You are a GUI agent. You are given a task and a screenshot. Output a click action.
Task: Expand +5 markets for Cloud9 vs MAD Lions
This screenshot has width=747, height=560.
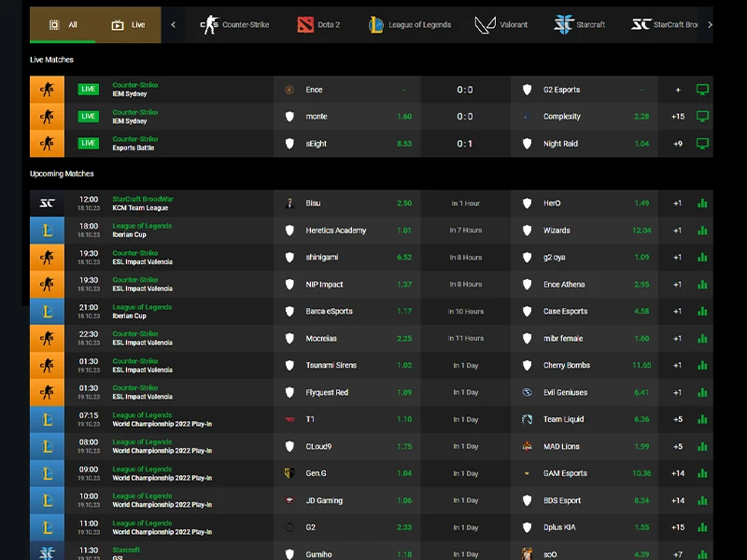(x=678, y=447)
